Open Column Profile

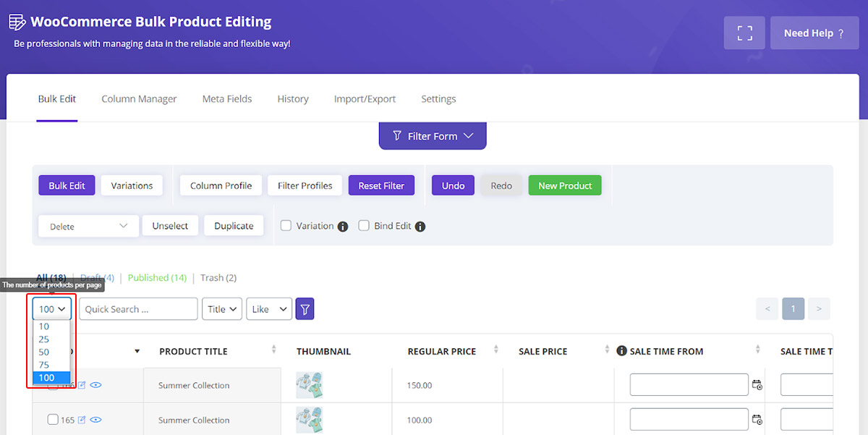coord(221,186)
